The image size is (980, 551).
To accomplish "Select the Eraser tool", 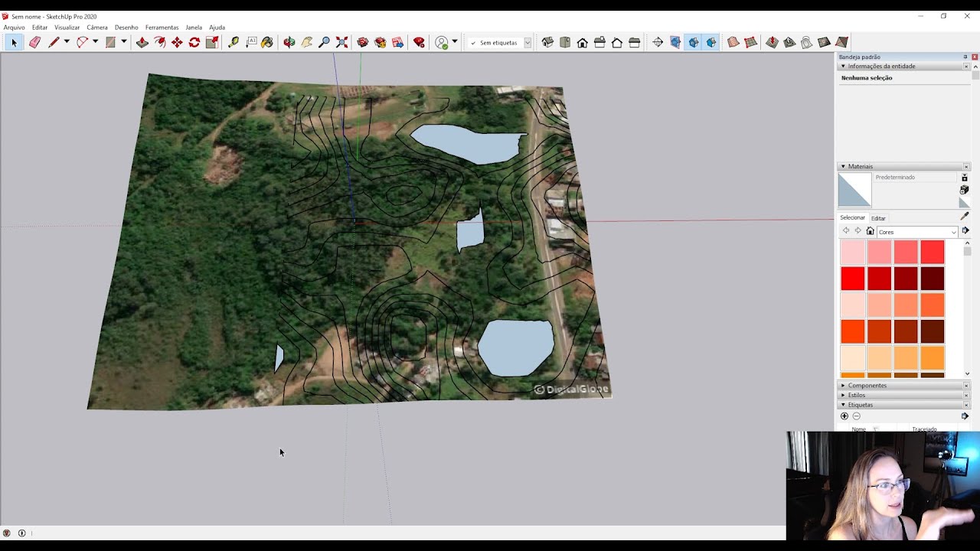I will click(34, 43).
